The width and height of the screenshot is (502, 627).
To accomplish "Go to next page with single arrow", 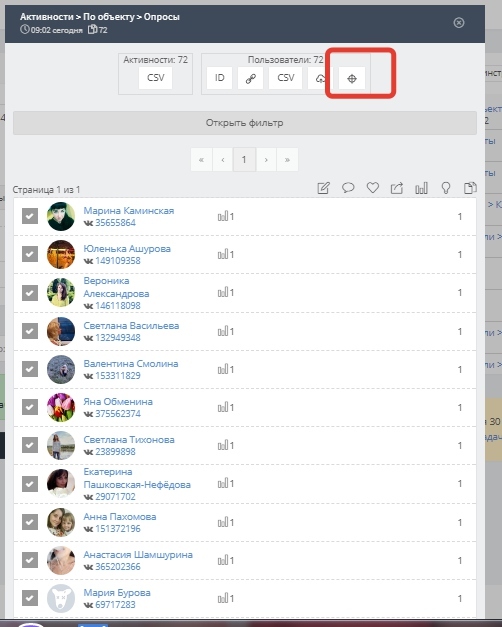I will [x=266, y=160].
